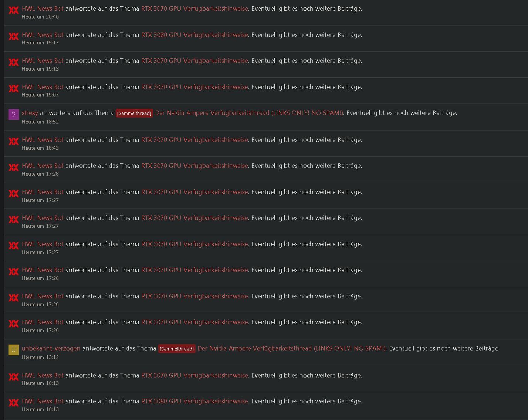Click the HWL News Bot avatar at 17:28
Screen dimensions: 528x420
pyautogui.click(x=14, y=167)
